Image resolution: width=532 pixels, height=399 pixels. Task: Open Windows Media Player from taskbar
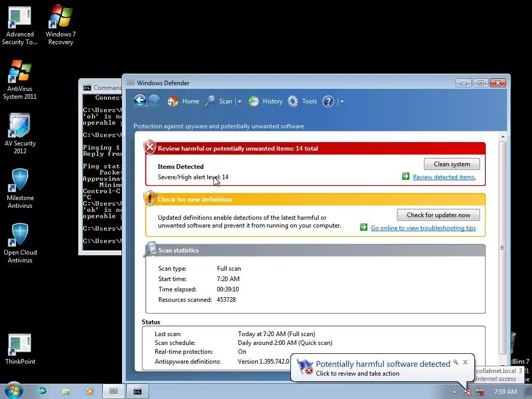89,391
